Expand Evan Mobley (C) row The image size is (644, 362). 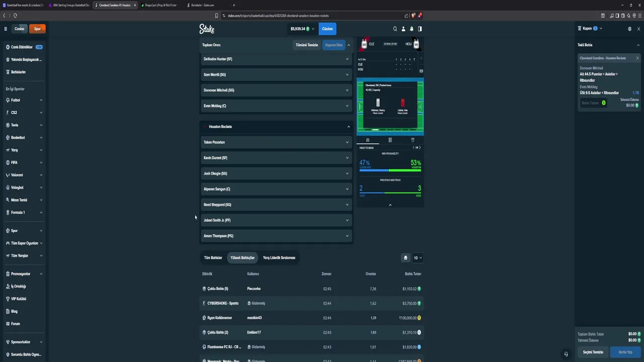tap(276, 106)
